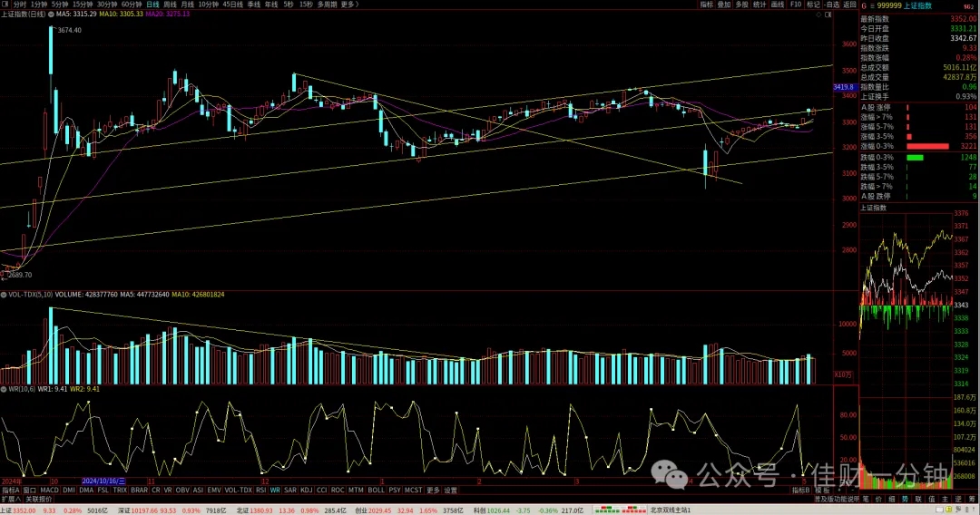Switch indicator to BOLL

tap(377, 491)
